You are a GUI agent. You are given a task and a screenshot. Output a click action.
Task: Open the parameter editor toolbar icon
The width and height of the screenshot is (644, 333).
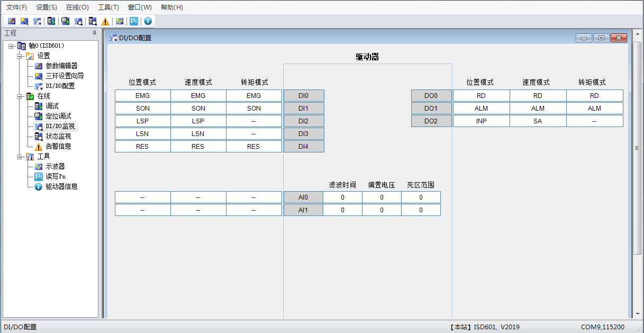tap(12, 21)
